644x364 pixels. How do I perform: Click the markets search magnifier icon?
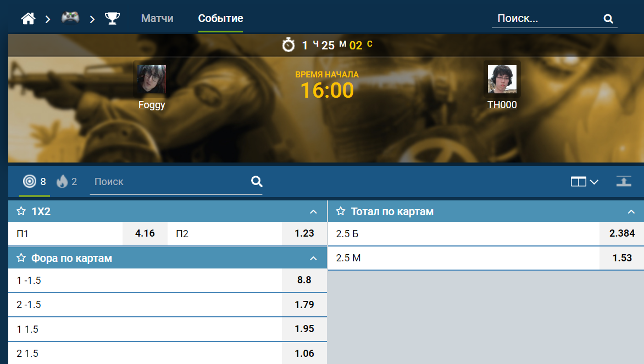(257, 181)
